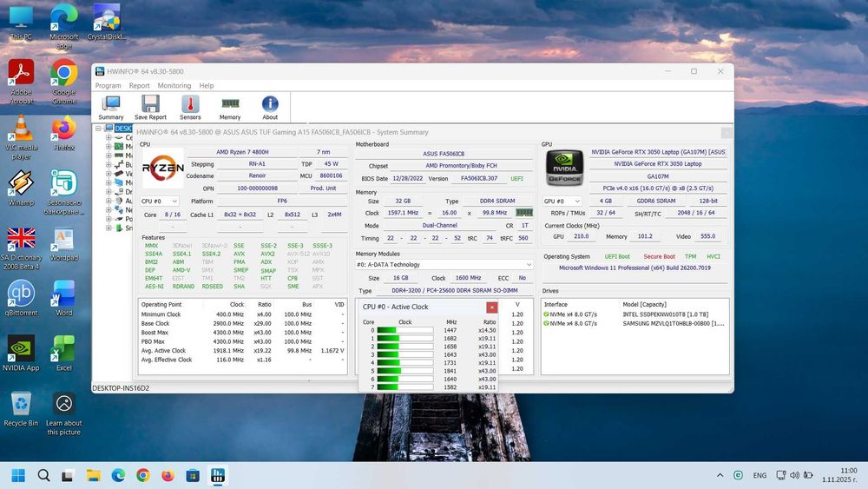Viewport: 868px width, 489px height.
Task: Show hidden tray icons chevron
Action: coord(720,475)
